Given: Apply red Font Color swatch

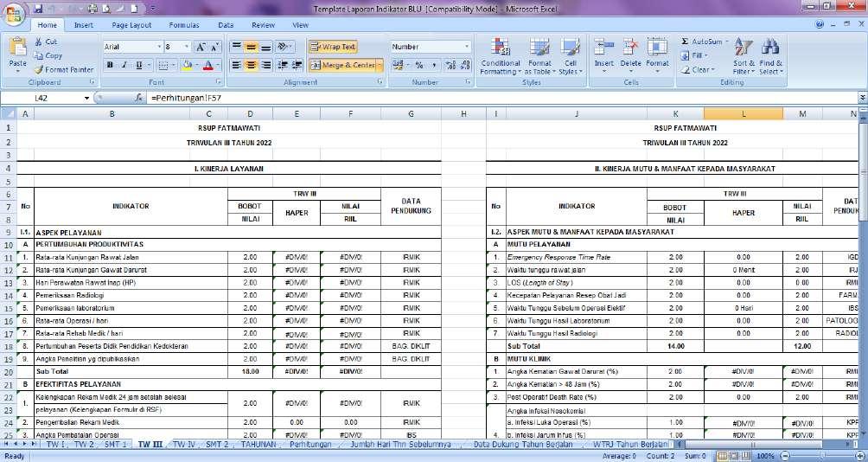Looking at the screenshot, I should [x=208, y=66].
